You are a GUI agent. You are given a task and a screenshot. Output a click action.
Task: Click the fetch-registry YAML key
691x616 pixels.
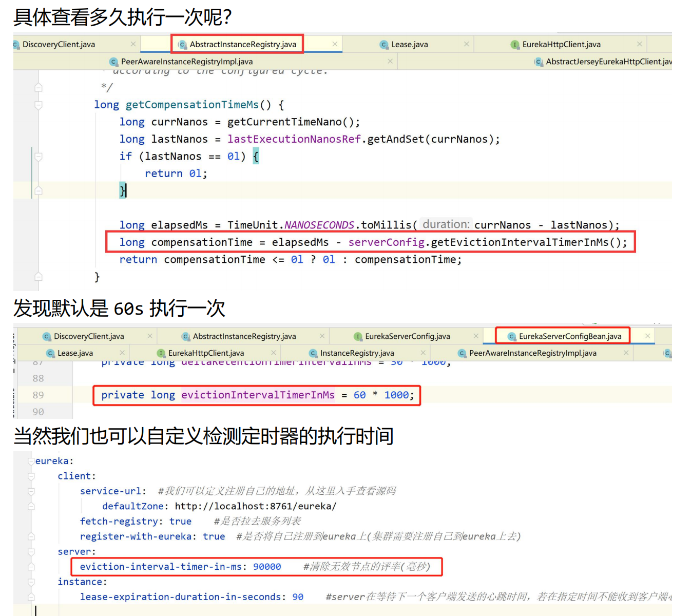[119, 522]
